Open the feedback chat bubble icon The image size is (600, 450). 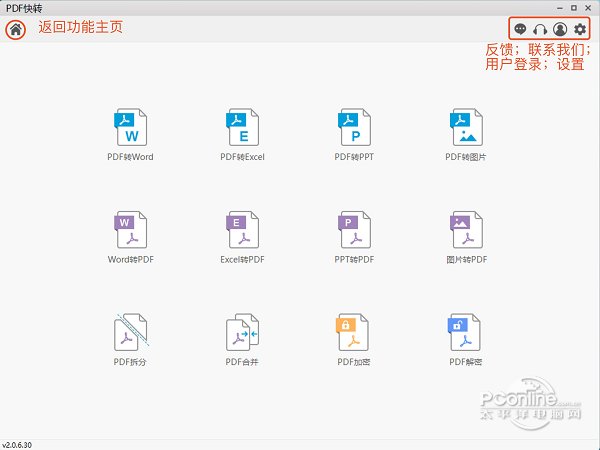point(520,30)
